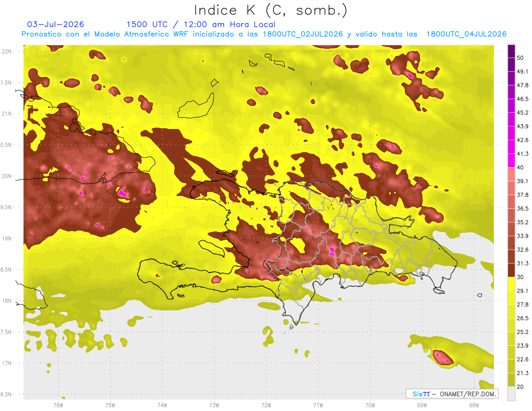The image size is (532, 411).
Task: Click the legend value "32.6"
Action: tap(523, 250)
